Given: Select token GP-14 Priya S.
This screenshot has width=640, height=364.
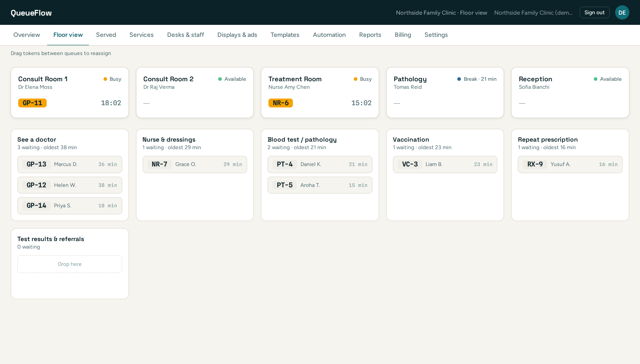Looking at the screenshot, I should [x=70, y=206].
